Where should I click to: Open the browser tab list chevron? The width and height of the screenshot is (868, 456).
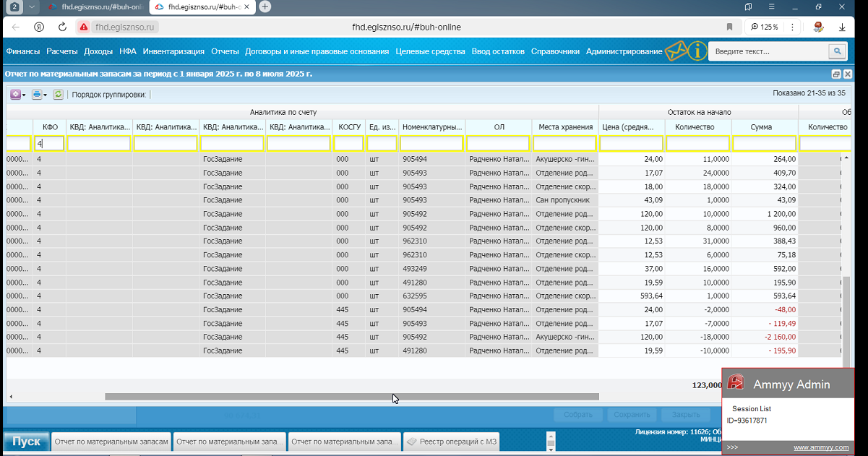(x=32, y=7)
